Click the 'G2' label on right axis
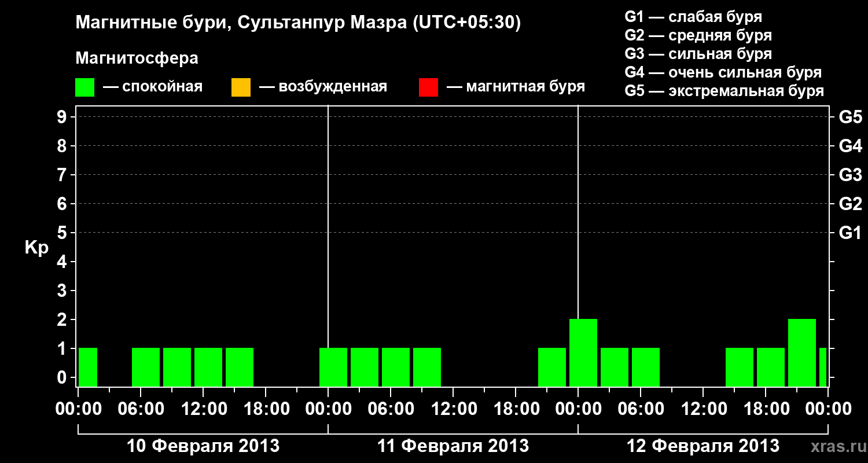 click(850, 204)
